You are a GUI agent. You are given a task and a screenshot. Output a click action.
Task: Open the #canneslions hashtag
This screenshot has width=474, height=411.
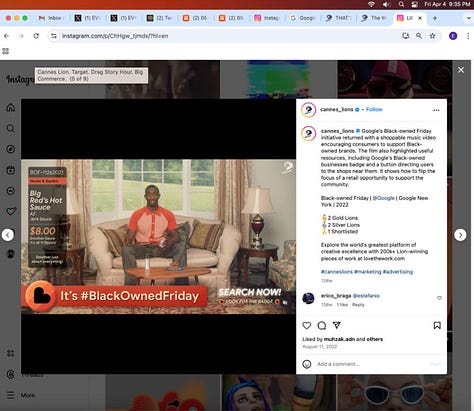pos(337,272)
